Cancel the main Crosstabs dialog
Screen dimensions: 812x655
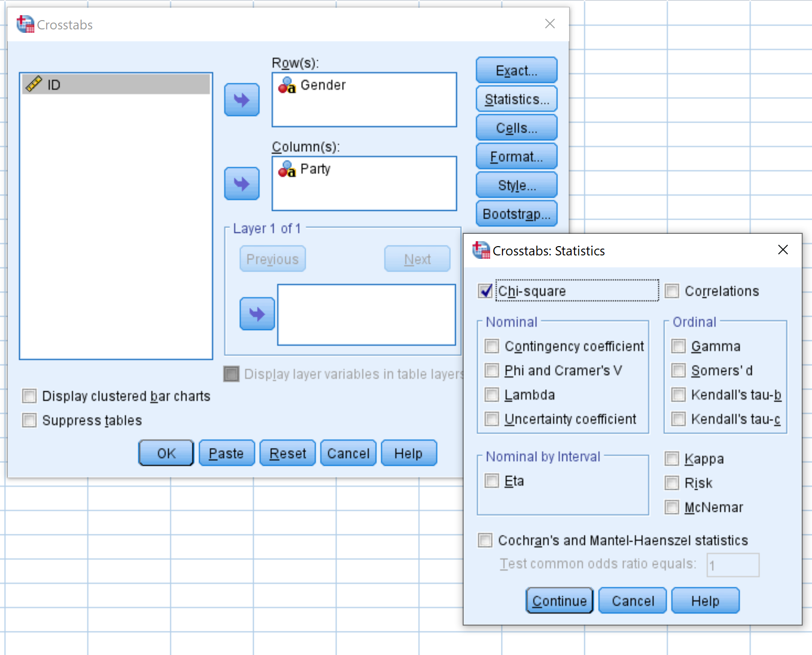348,453
